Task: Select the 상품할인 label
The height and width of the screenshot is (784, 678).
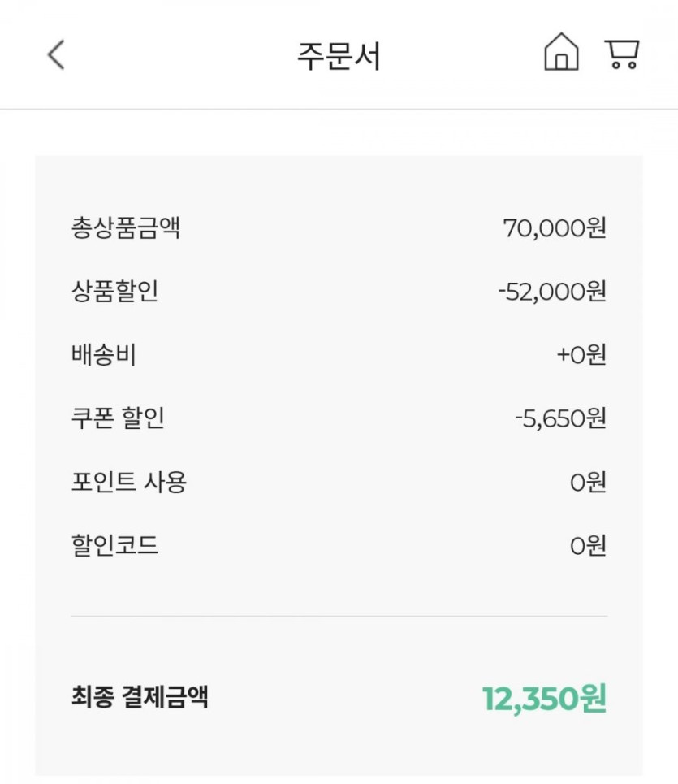Action: [115, 291]
